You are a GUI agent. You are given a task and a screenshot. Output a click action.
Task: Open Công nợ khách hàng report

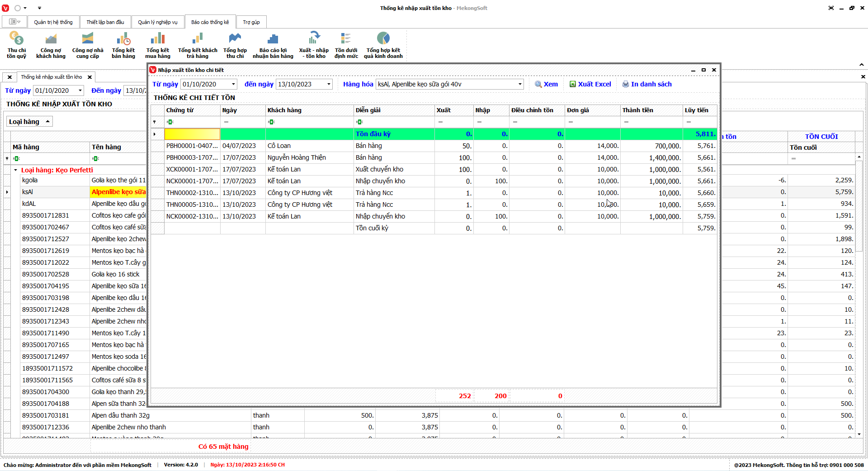(51, 45)
